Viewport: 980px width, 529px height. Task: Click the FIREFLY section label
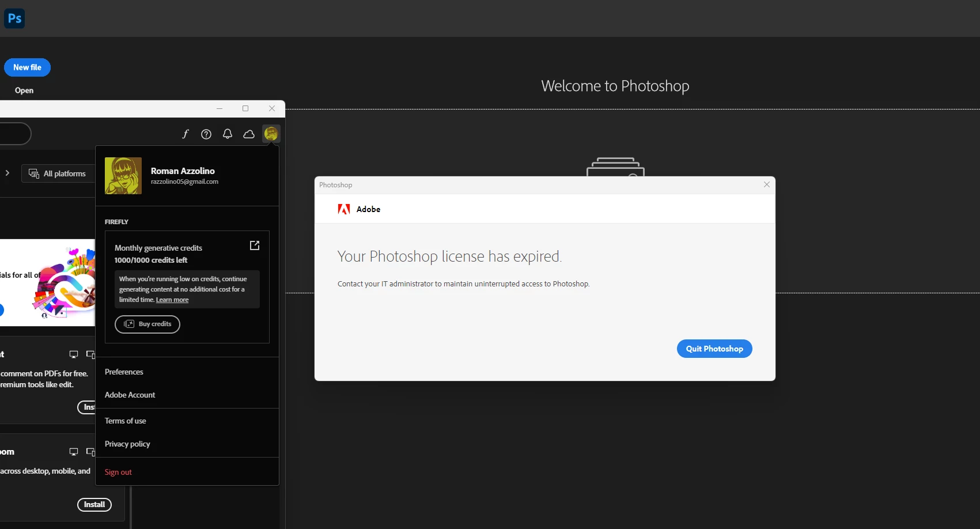[x=116, y=222]
